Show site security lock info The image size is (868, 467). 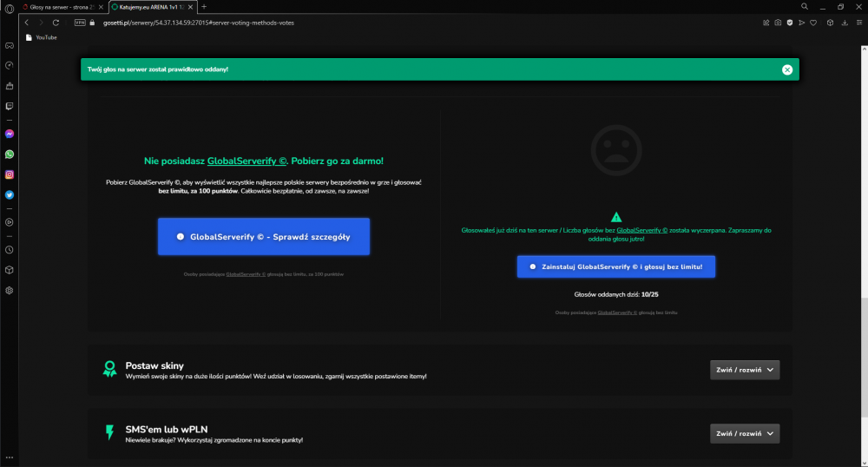point(93,23)
